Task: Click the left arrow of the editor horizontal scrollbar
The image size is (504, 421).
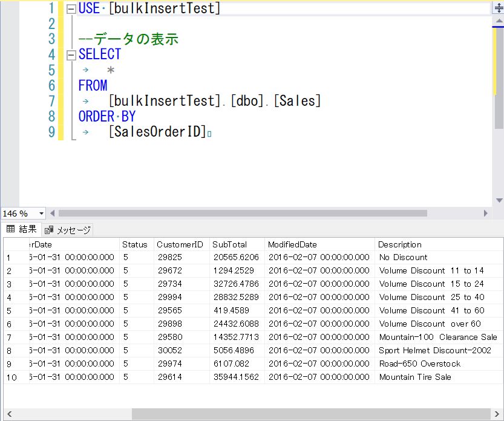Action: pyautogui.click(x=52, y=213)
